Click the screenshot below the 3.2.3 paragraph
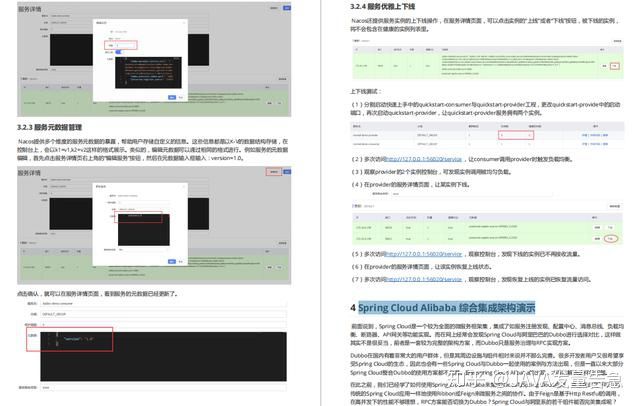 point(154,225)
